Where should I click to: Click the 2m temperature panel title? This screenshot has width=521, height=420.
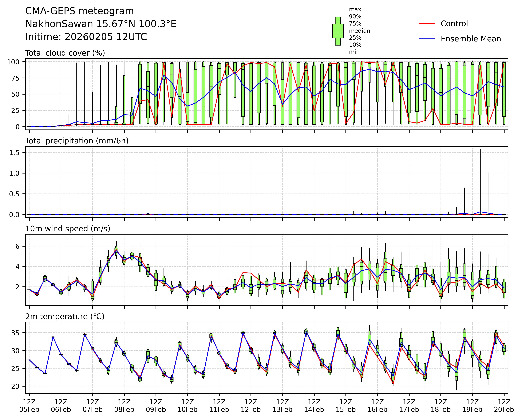click(65, 316)
